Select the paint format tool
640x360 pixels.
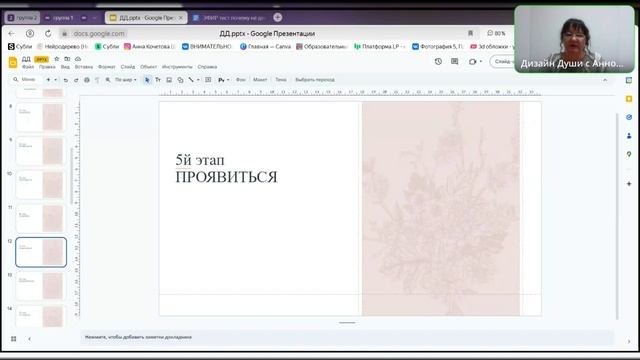coord(97,80)
